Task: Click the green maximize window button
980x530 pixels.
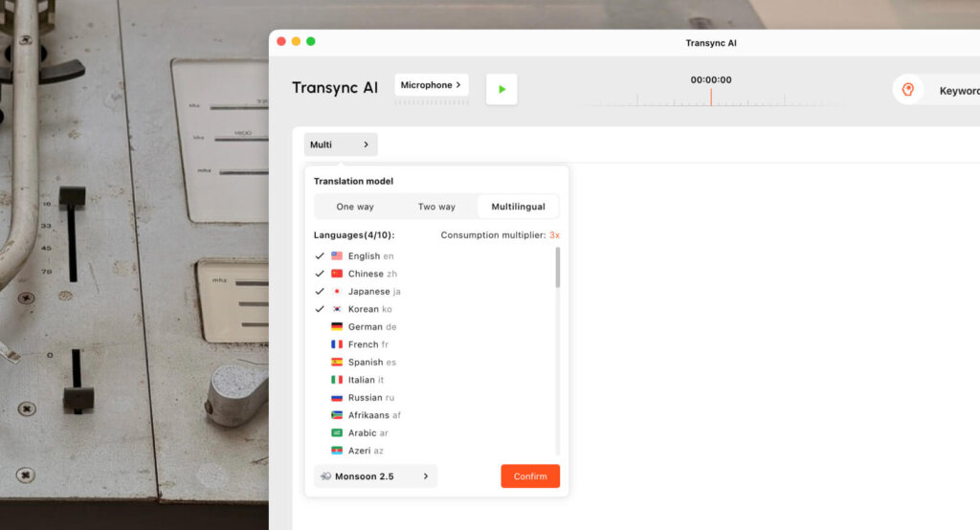Action: (311, 41)
